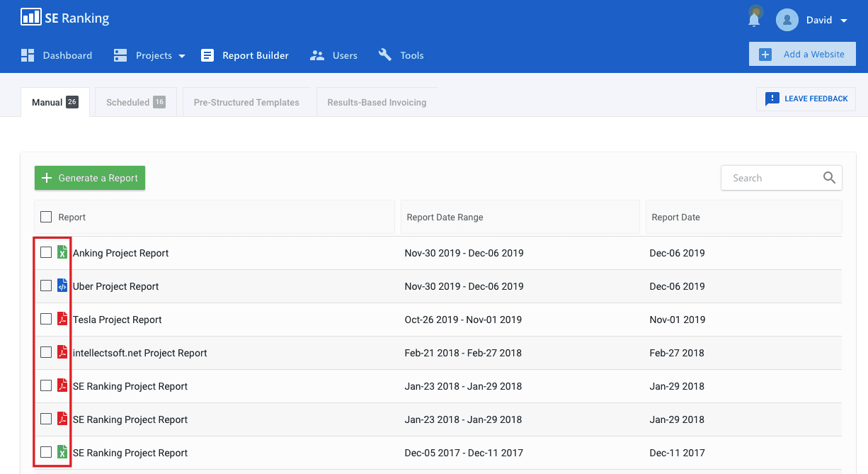Tick the select-all checkbox in the Report header
The height and width of the screenshot is (474, 868).
[x=46, y=217]
